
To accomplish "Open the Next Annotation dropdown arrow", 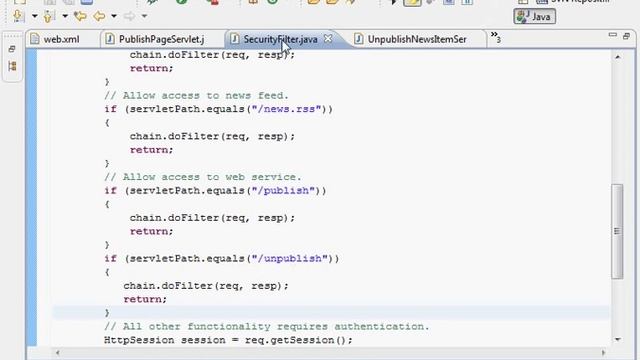I will pos(35,16).
